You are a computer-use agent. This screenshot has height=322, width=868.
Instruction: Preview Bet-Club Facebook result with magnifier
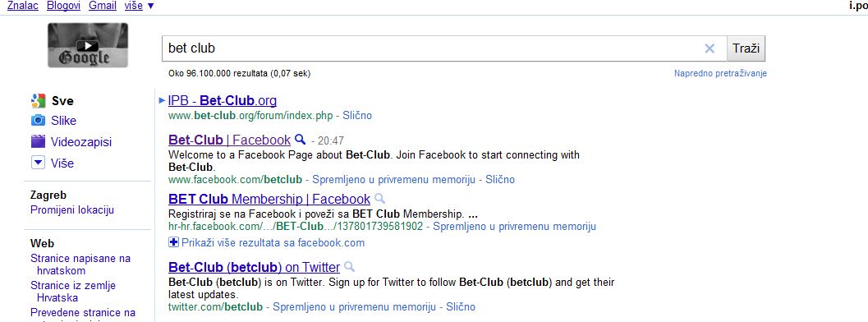coord(300,140)
